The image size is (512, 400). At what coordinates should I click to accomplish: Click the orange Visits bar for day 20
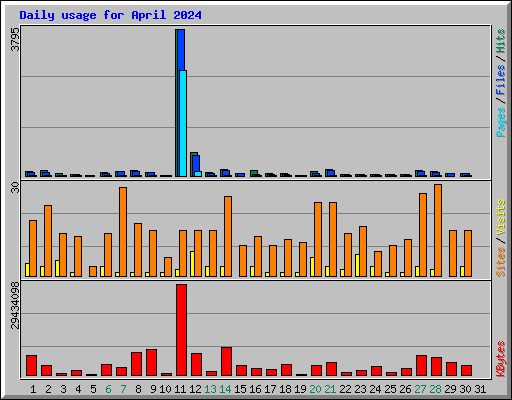tap(318, 239)
